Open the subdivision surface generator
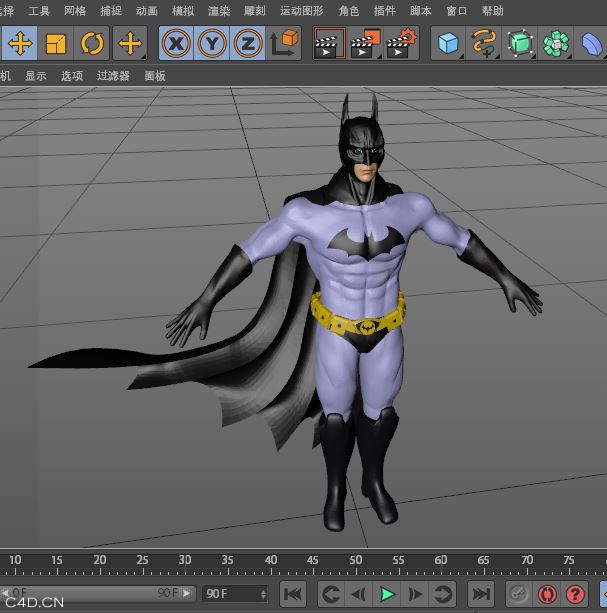This screenshot has height=613, width=607. coord(520,43)
